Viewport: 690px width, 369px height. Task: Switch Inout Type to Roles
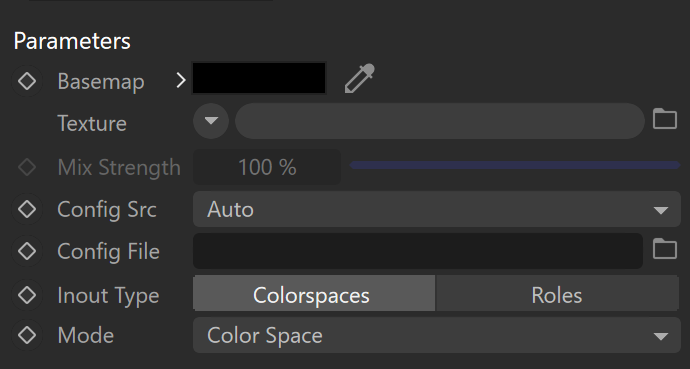tap(557, 293)
